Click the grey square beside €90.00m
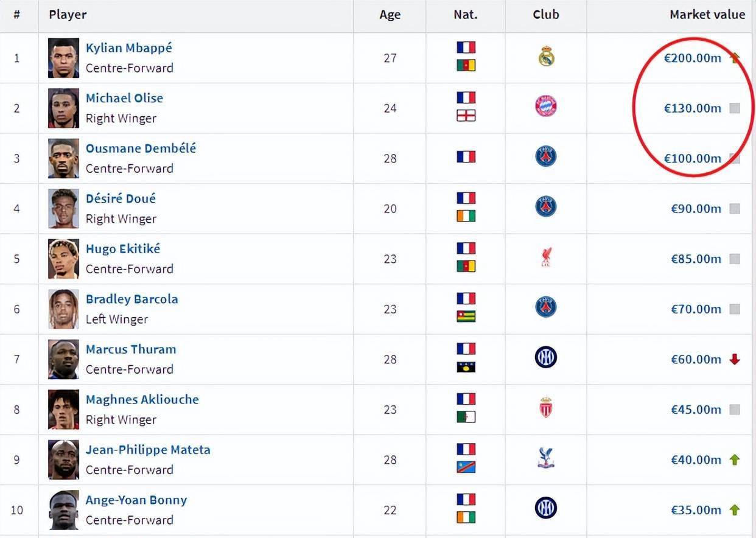The image size is (756, 538). (x=735, y=209)
